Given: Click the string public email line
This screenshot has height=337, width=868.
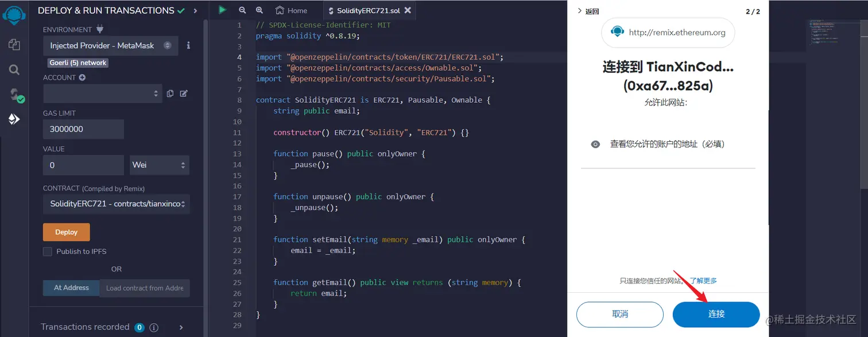Looking at the screenshot, I should (316, 111).
